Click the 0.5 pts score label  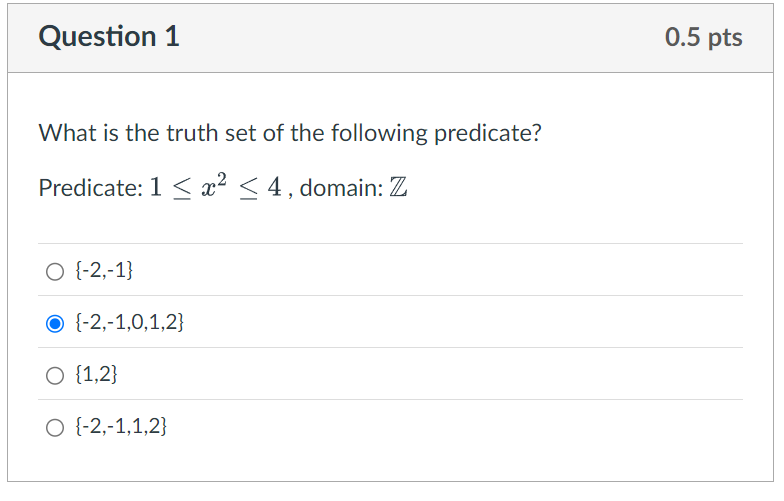pos(703,38)
